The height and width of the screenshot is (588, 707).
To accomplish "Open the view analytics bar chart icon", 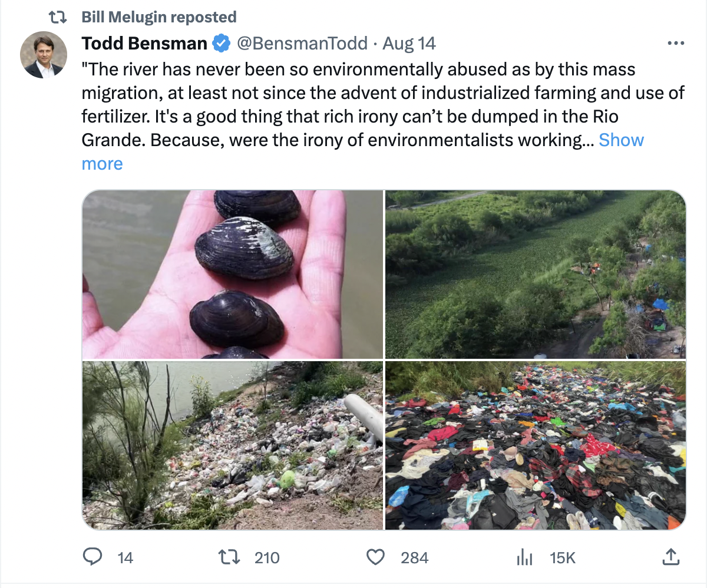I will click(523, 557).
